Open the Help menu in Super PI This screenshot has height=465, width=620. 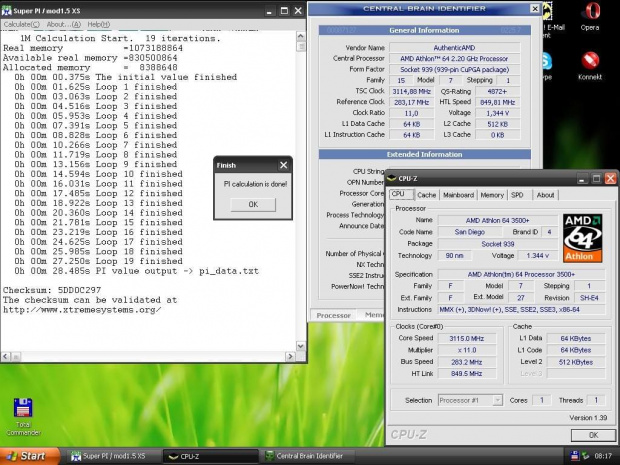[98, 25]
